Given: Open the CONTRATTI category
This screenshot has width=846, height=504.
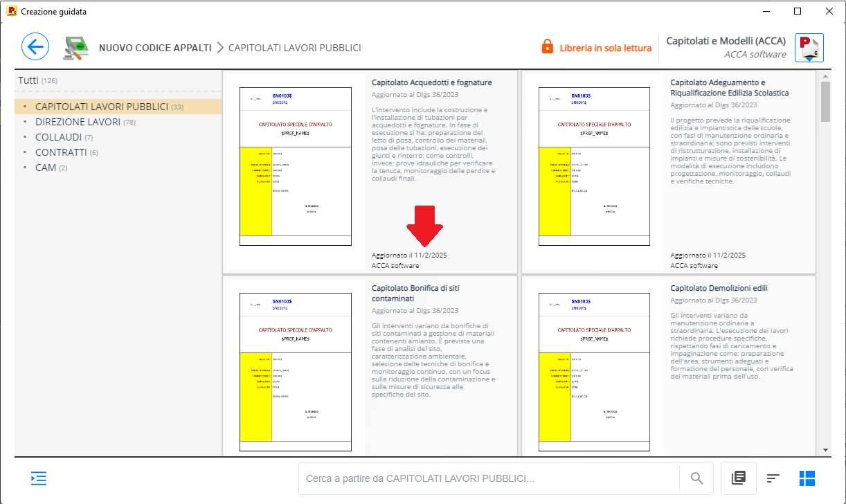Looking at the screenshot, I should point(61,152).
